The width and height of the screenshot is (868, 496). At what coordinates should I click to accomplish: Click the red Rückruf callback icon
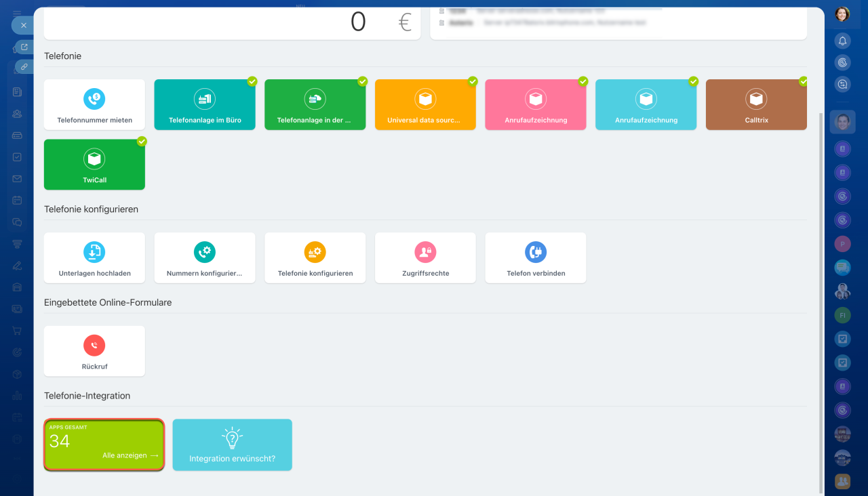click(94, 346)
